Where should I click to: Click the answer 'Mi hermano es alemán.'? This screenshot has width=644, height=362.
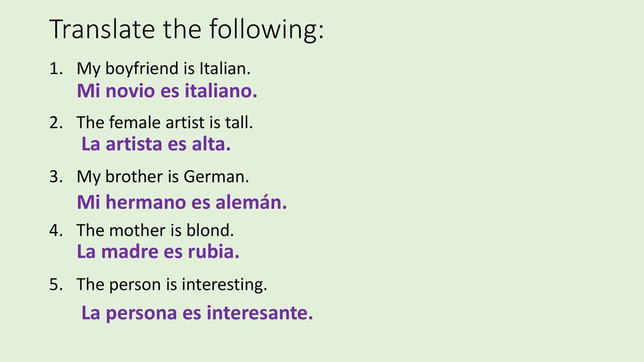click(182, 202)
